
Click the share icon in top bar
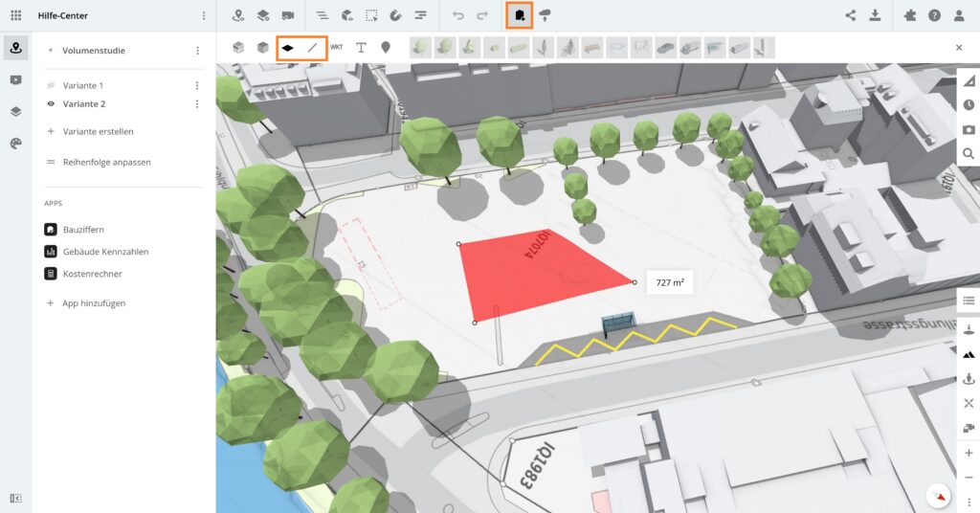click(851, 15)
